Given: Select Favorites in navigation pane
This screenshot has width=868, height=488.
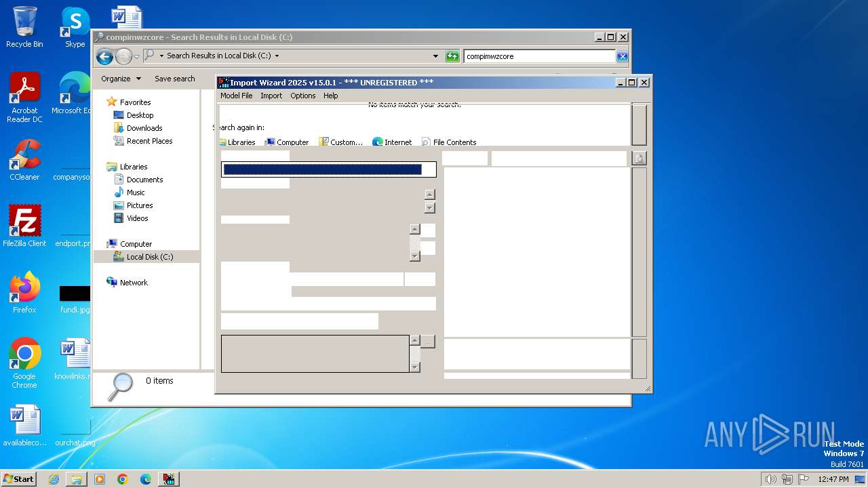Looking at the screenshot, I should (x=135, y=102).
